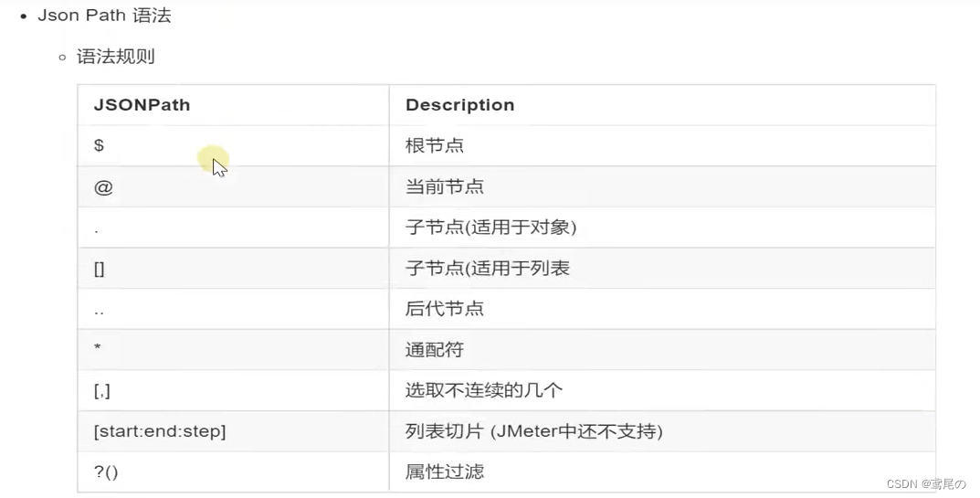Screen dimensions: 980x498
Task: Click the "选取不连续的几个" description
Action: pyautogui.click(x=483, y=390)
